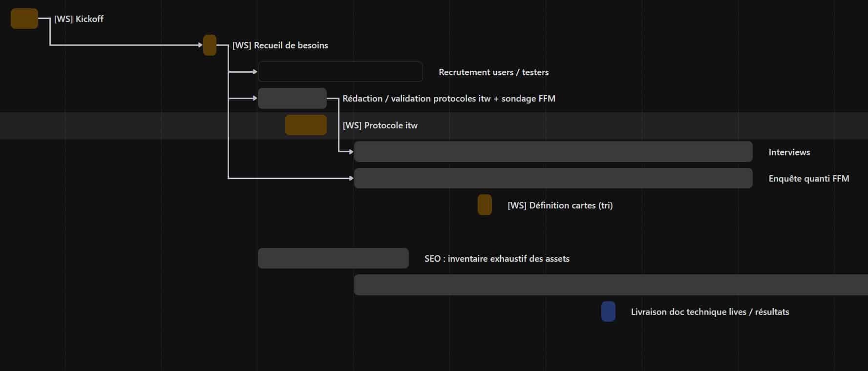The width and height of the screenshot is (868, 371).
Task: Click the gray Rédaction / validation protocoles bar
Action: pyautogui.click(x=292, y=99)
